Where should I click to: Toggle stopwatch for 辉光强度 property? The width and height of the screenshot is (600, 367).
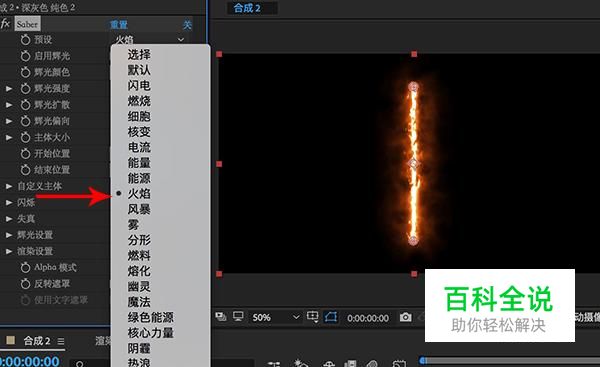point(25,88)
